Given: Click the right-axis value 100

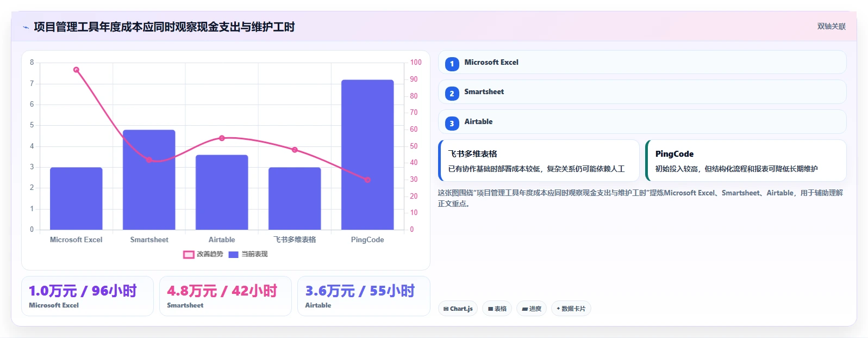Looking at the screenshot, I should [416, 63].
